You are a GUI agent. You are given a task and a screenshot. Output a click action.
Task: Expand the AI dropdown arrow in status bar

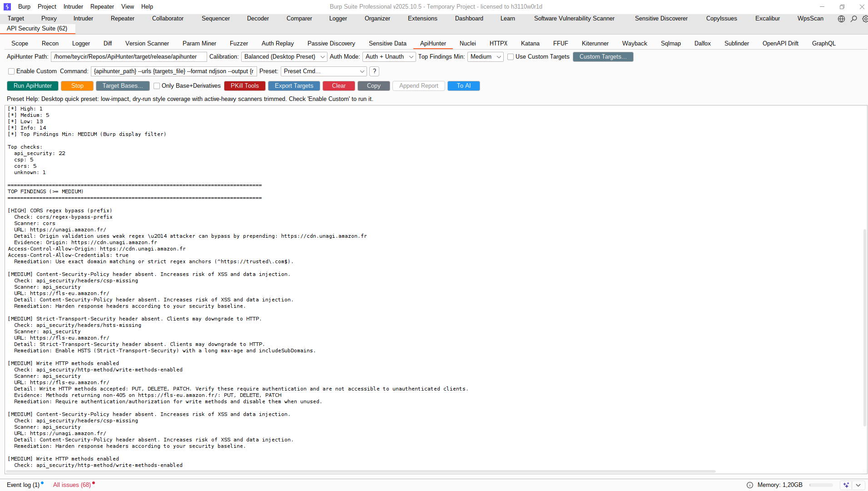coord(858,485)
